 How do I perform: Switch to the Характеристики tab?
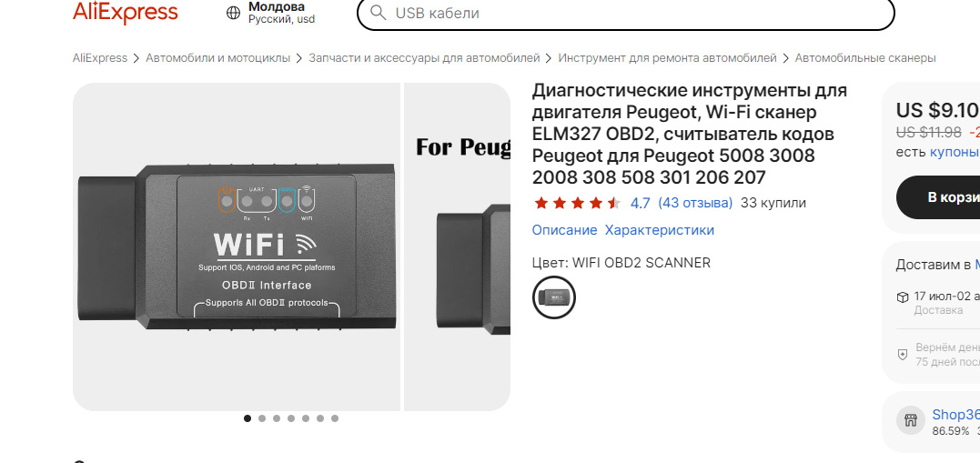click(x=660, y=230)
